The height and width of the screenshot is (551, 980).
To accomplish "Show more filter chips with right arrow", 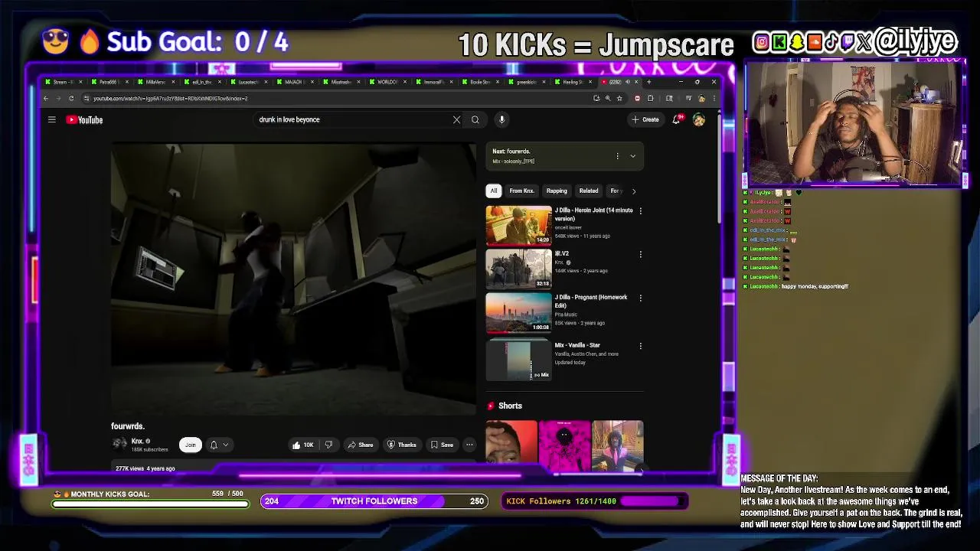I will point(633,191).
